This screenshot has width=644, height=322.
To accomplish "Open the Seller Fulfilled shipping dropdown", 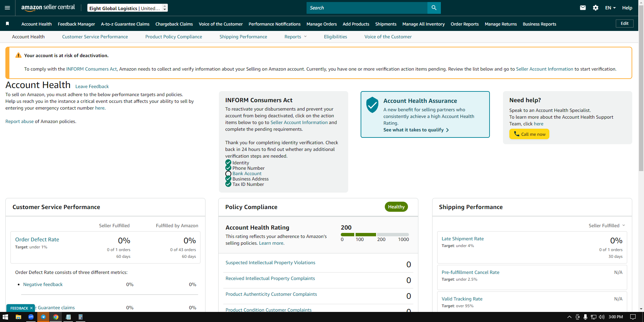I will 607,226.
